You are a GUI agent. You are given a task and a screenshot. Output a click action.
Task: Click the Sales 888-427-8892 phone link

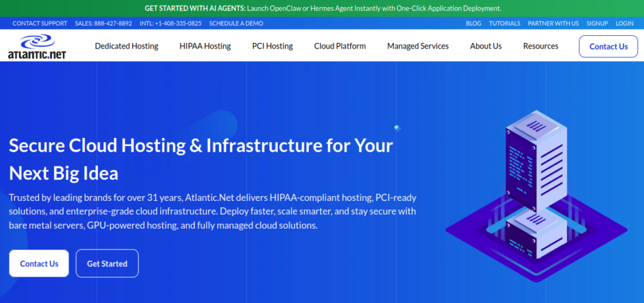(104, 23)
